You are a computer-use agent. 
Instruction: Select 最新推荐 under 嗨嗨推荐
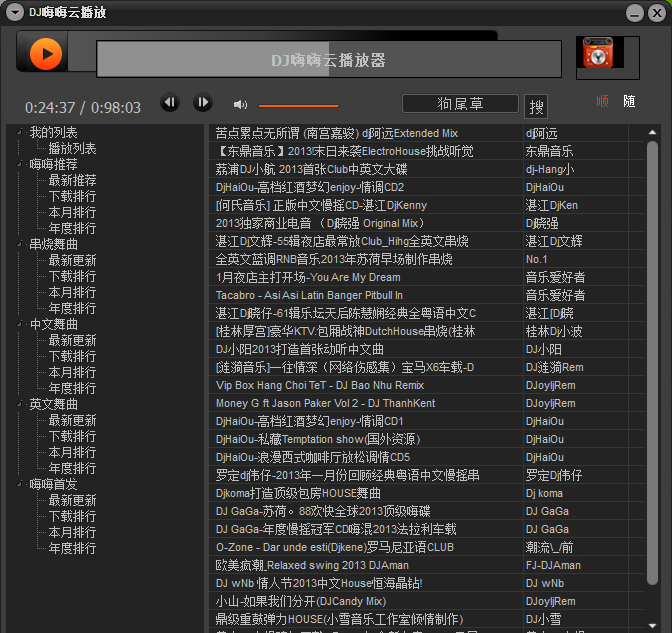click(72, 180)
